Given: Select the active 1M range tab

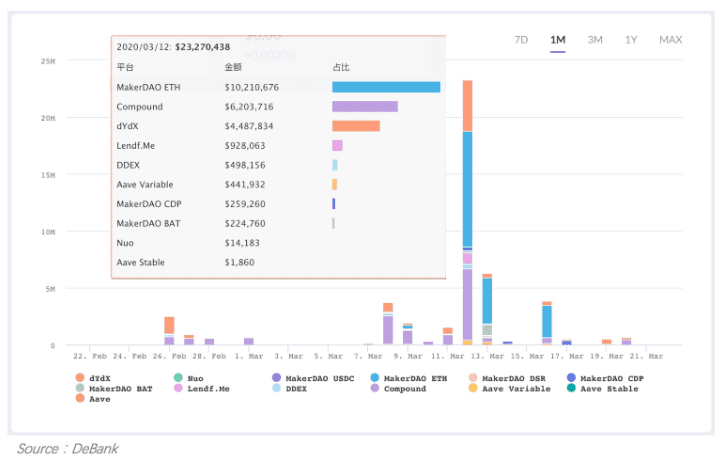Looking at the screenshot, I should pyautogui.click(x=558, y=40).
